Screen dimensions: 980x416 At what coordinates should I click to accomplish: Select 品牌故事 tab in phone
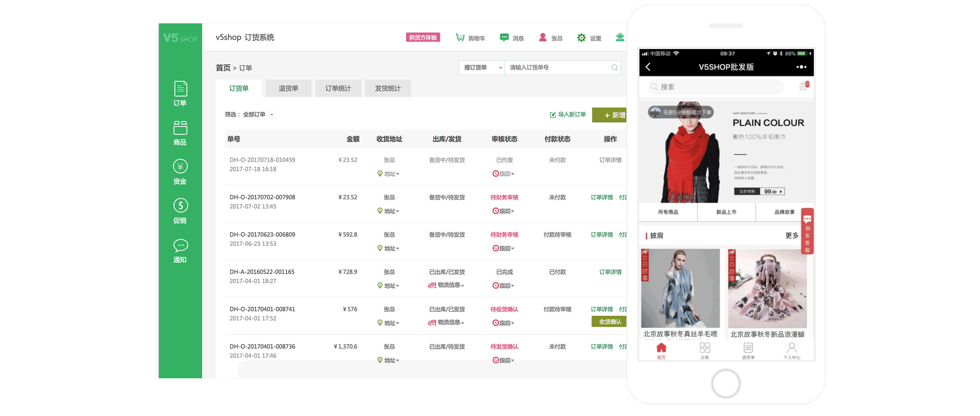[784, 212]
